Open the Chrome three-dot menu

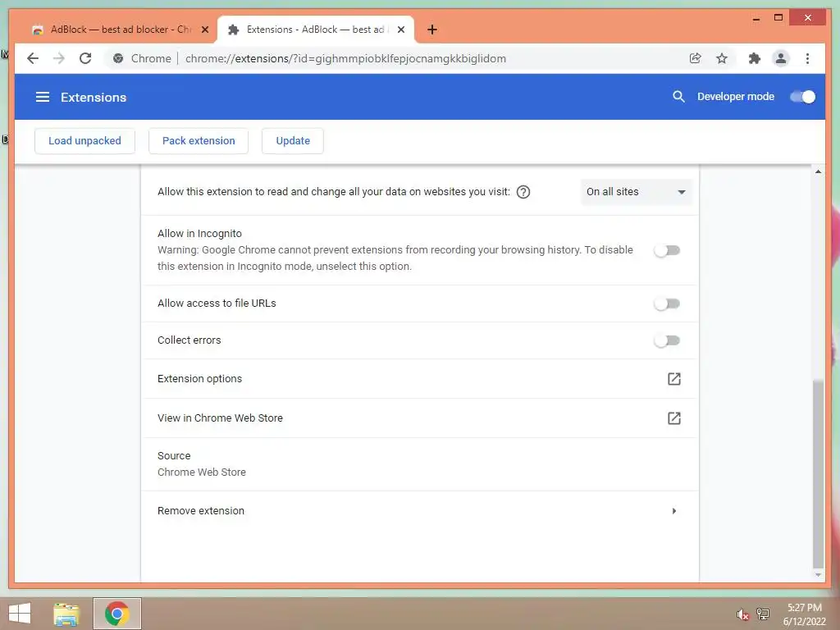click(807, 58)
